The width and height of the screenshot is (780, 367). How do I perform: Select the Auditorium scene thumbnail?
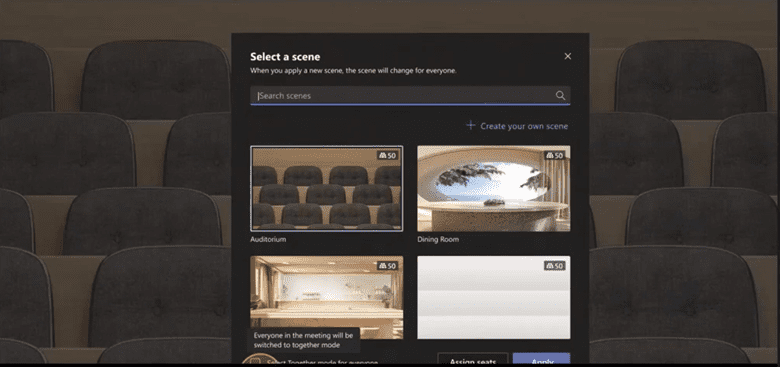tap(326, 188)
